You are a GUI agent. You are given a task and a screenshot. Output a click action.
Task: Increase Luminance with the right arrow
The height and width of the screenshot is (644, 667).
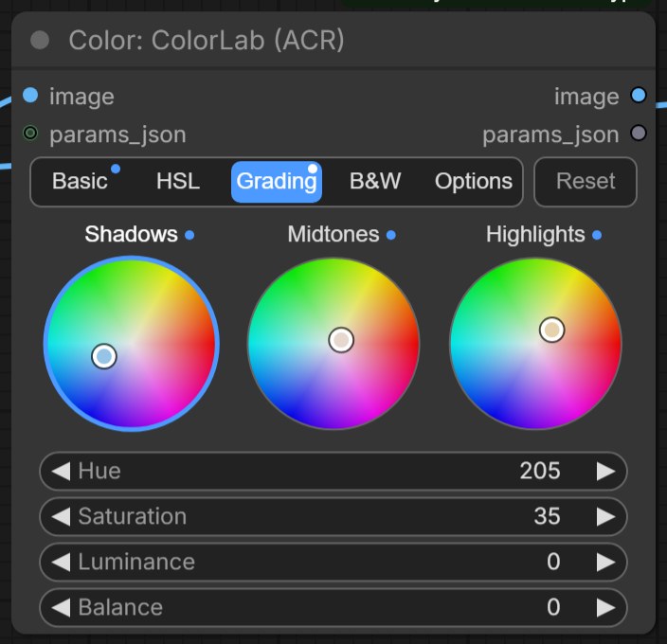pyautogui.click(x=605, y=562)
